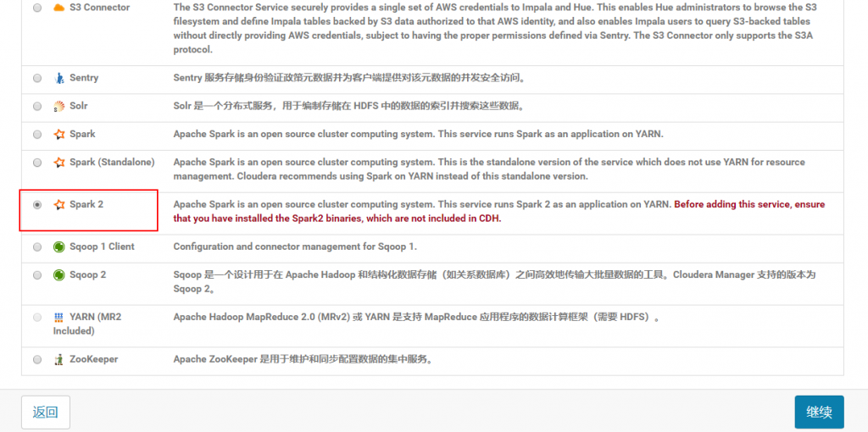The width and height of the screenshot is (868, 432).
Task: Click the Spark standalone version description
Action: pos(489,169)
